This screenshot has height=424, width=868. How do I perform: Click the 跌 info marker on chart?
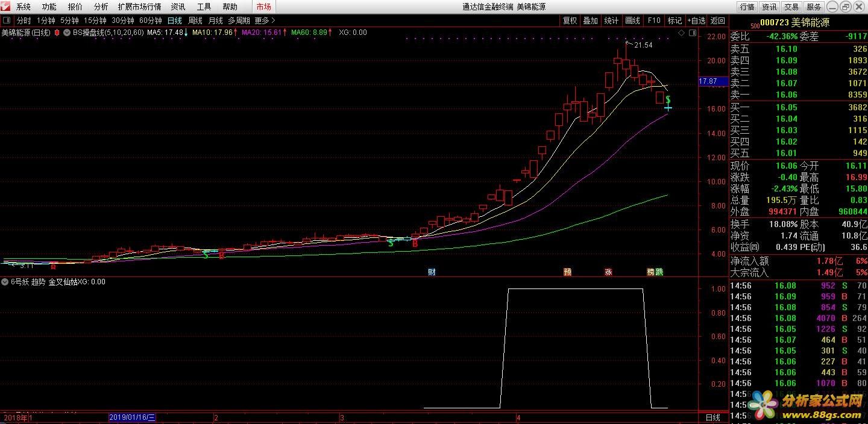(659, 272)
